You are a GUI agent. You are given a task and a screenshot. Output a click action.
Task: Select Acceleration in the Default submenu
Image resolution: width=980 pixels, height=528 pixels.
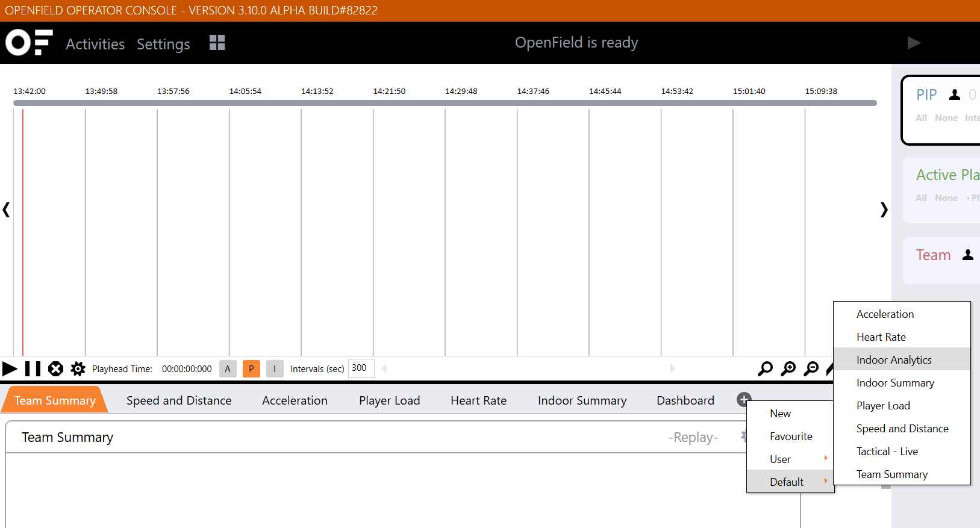click(902, 314)
